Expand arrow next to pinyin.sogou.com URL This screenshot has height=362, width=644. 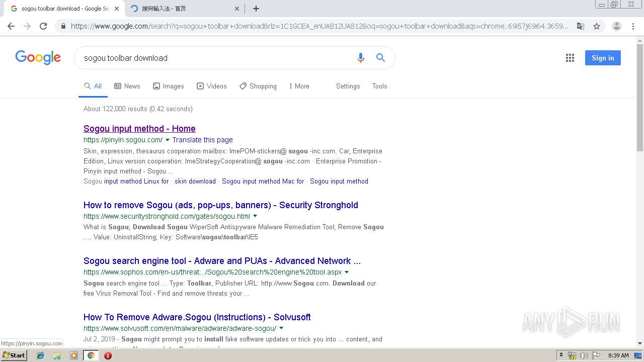point(168,140)
